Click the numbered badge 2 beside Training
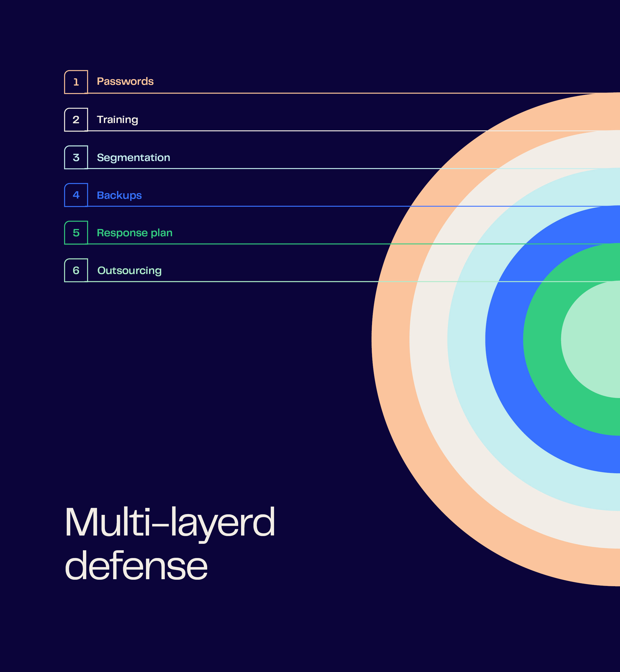 point(76,119)
